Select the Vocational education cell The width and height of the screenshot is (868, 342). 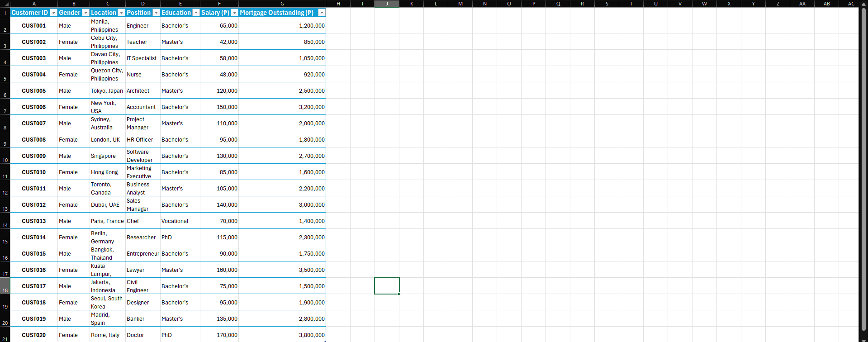coord(180,221)
